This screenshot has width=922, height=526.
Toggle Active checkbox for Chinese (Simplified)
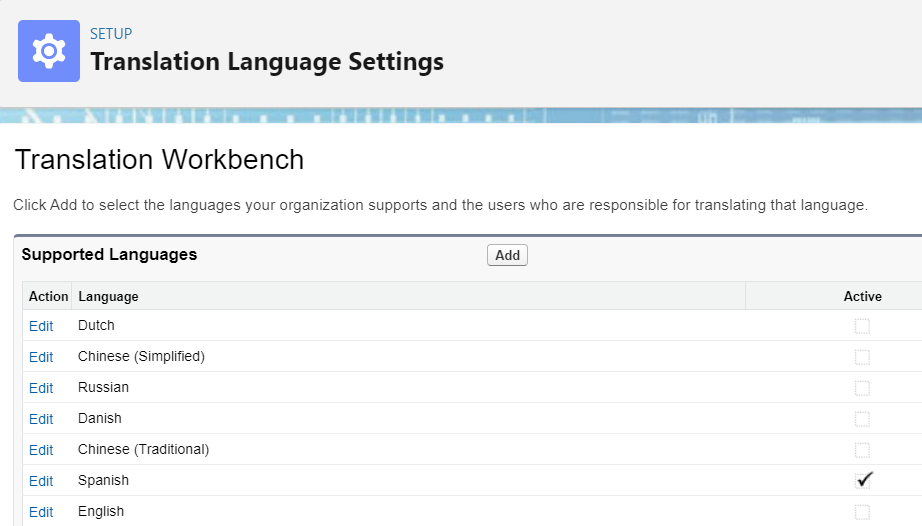point(862,357)
